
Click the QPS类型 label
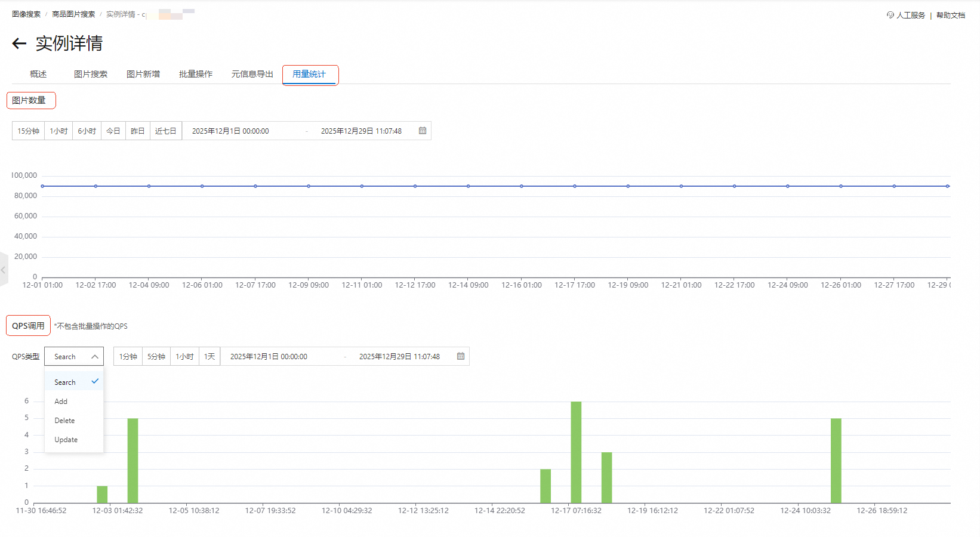coord(26,356)
